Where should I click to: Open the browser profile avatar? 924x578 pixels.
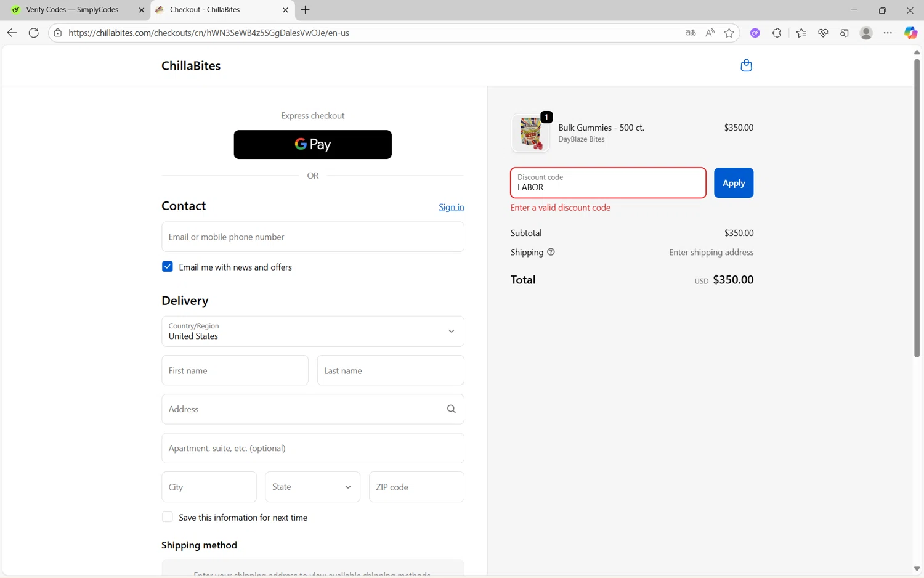pos(866,33)
